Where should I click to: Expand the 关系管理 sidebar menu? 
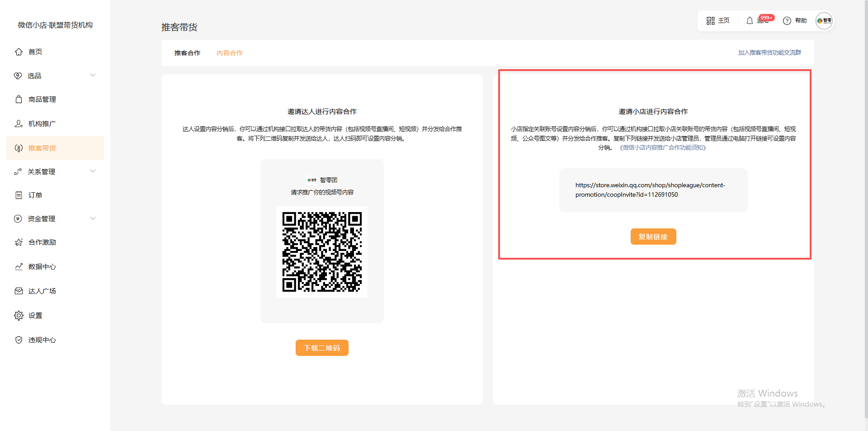(55, 171)
